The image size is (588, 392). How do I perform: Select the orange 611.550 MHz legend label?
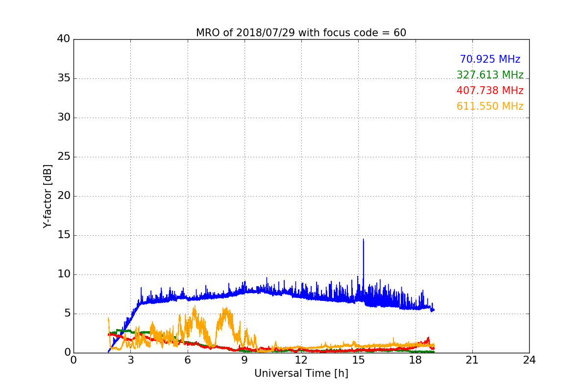(490, 106)
